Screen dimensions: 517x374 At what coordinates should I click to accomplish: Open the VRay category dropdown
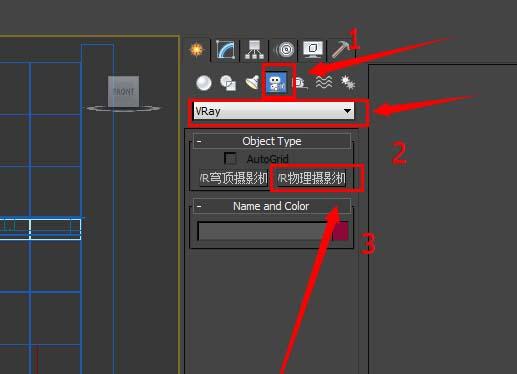pos(274,111)
